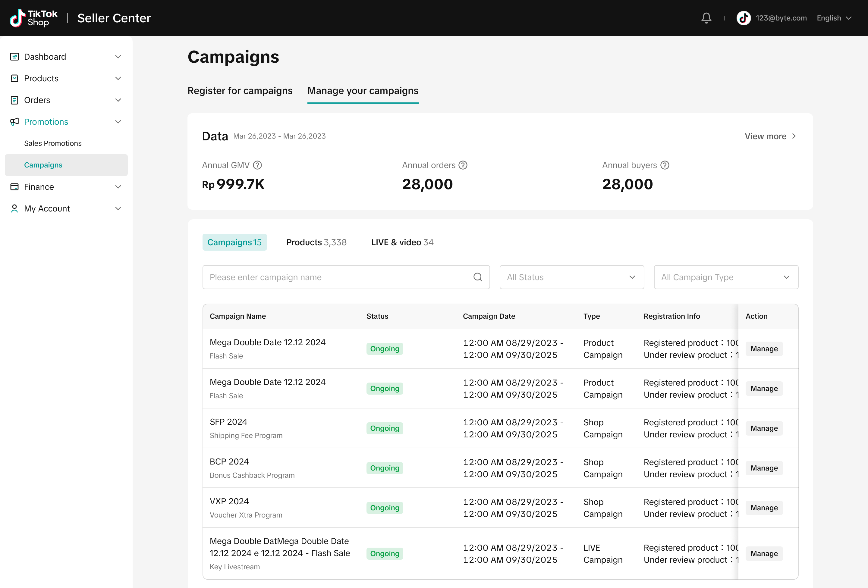Expand the My Account sidebar section

(x=118, y=208)
